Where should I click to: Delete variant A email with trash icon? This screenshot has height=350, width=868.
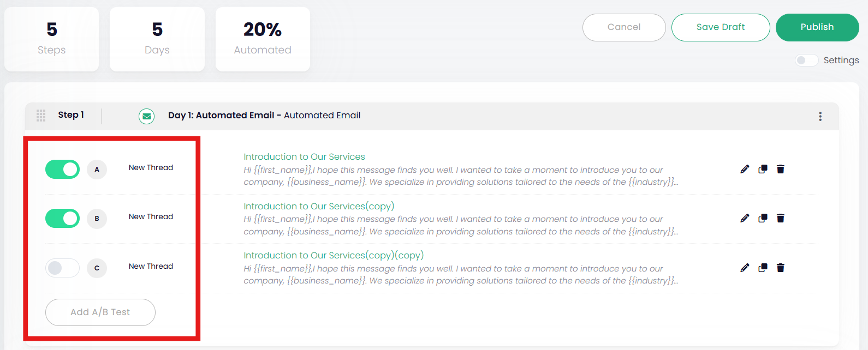[781, 169]
